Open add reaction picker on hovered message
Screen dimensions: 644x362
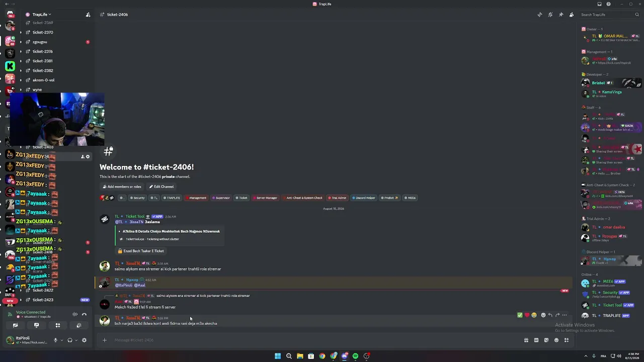(543, 315)
